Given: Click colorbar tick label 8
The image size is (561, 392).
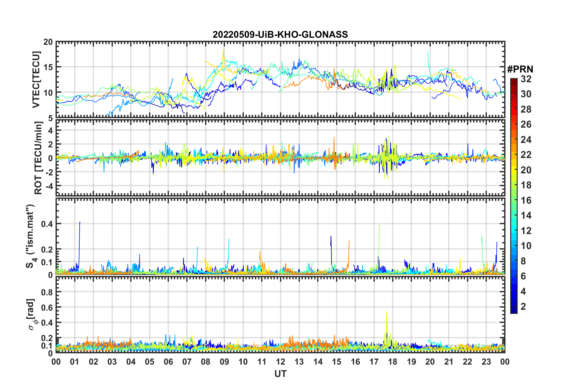Looking at the screenshot, I should pos(523,261).
